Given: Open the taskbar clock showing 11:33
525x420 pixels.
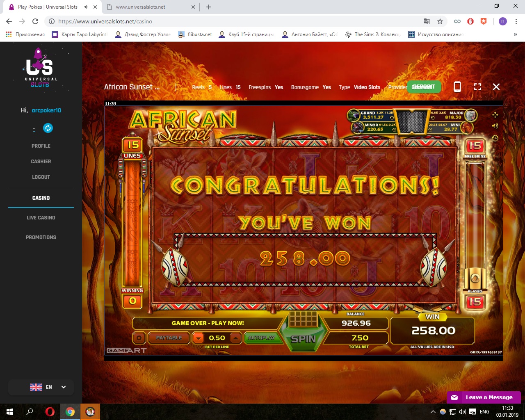Looking at the screenshot, I should click(x=507, y=411).
